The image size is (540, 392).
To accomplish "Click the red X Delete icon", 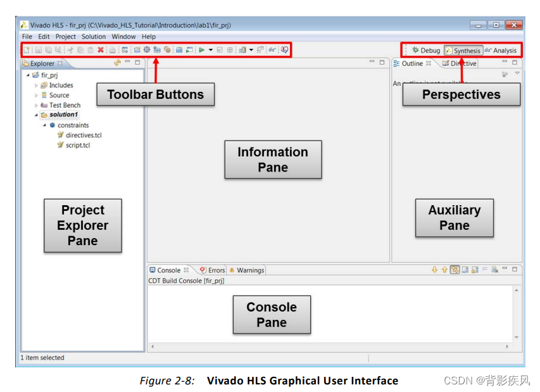I will coord(101,50).
